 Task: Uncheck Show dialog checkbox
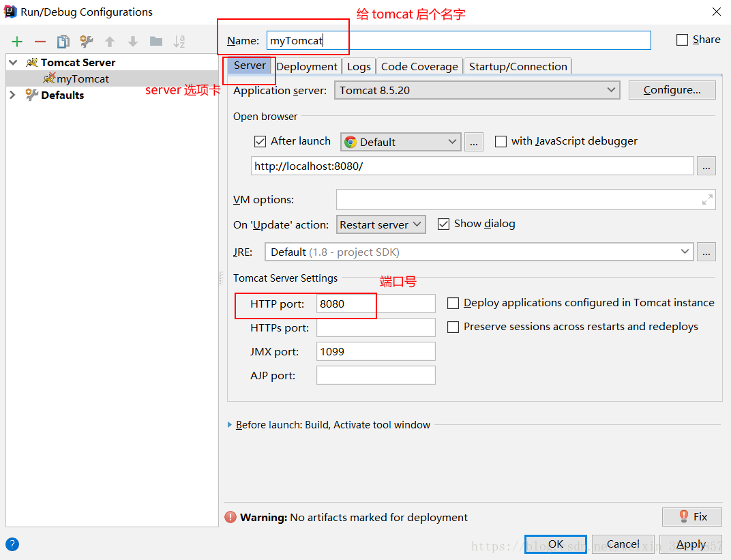coord(443,224)
